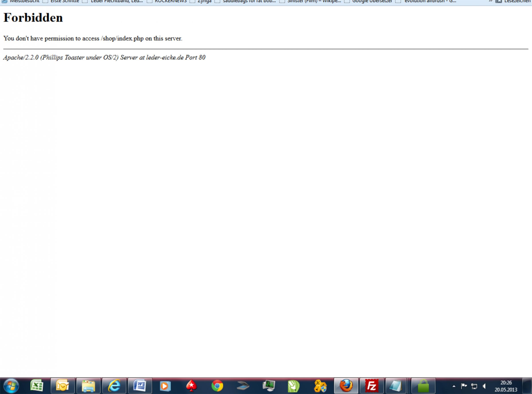Open Microsoft Word taskbar icon
Image resolution: width=532 pixels, height=394 pixels.
pos(140,386)
